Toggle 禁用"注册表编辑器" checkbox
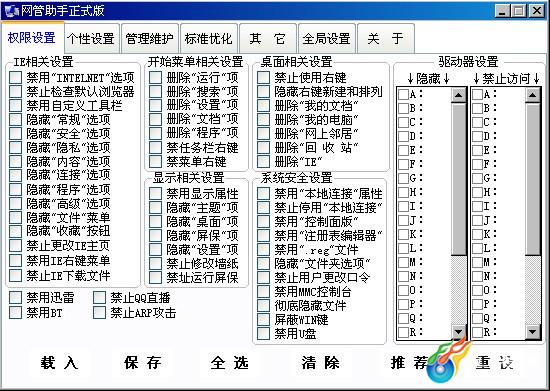550x391 pixels. tap(263, 235)
